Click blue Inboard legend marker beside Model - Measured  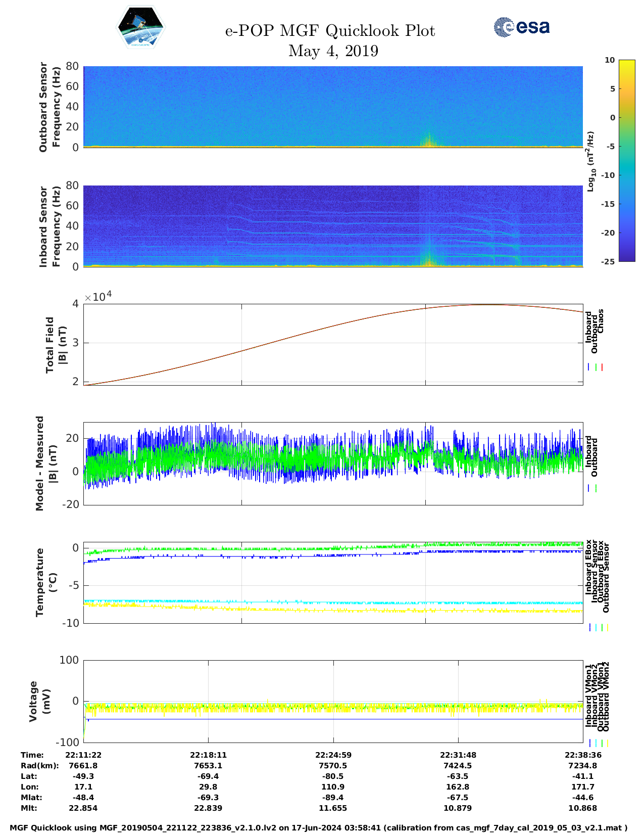point(589,488)
